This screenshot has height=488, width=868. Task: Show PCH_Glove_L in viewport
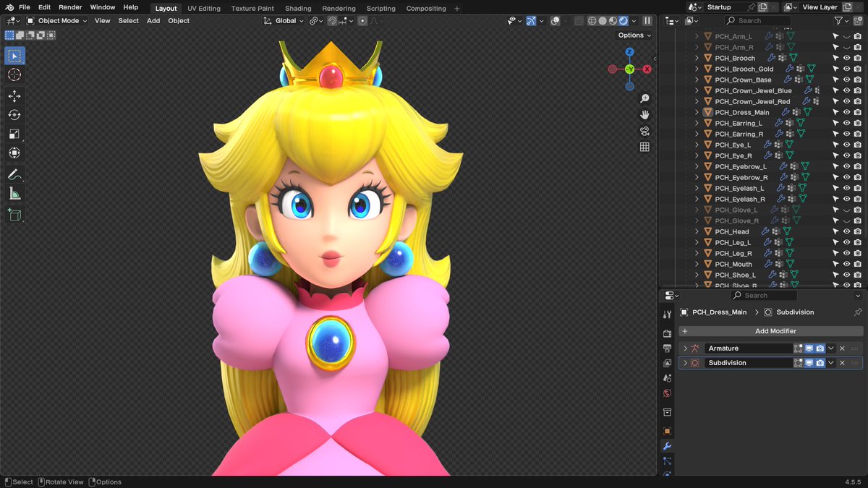(846, 210)
